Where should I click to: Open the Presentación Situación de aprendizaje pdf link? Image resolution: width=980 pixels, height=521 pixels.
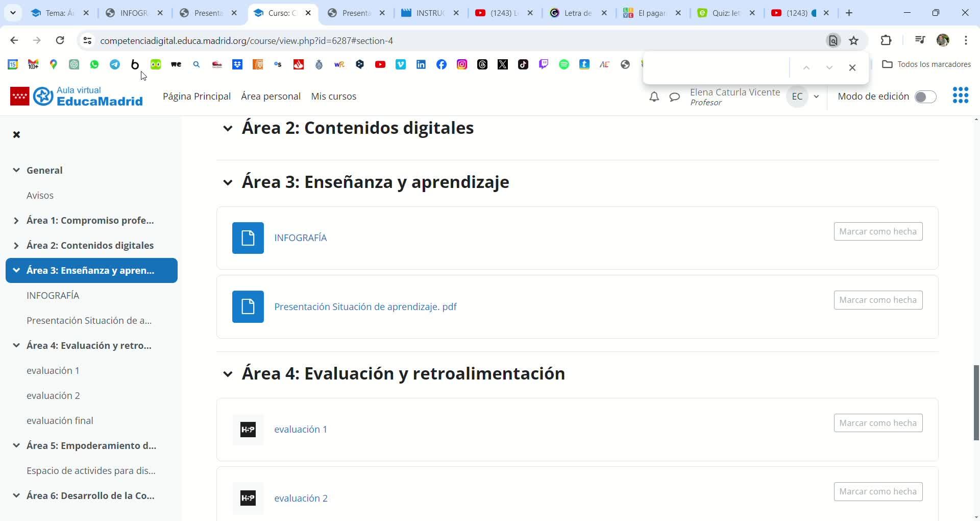pyautogui.click(x=365, y=306)
